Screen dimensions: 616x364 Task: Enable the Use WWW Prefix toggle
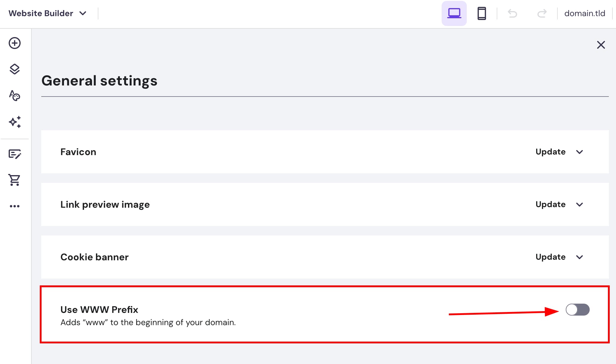click(x=577, y=310)
